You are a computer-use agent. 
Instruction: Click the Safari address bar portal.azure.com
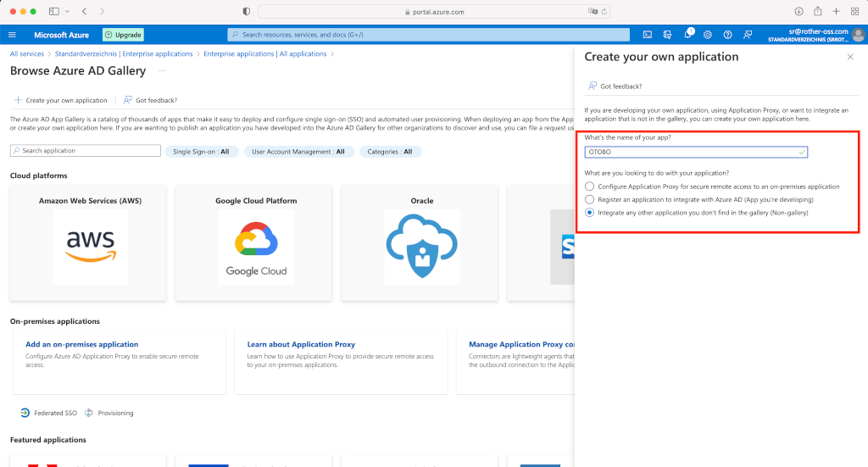tap(434, 12)
